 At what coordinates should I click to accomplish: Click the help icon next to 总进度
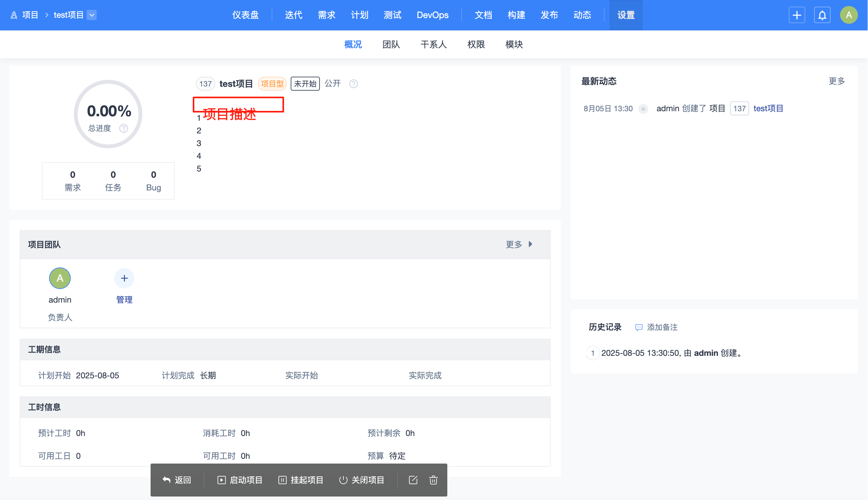[x=123, y=128]
